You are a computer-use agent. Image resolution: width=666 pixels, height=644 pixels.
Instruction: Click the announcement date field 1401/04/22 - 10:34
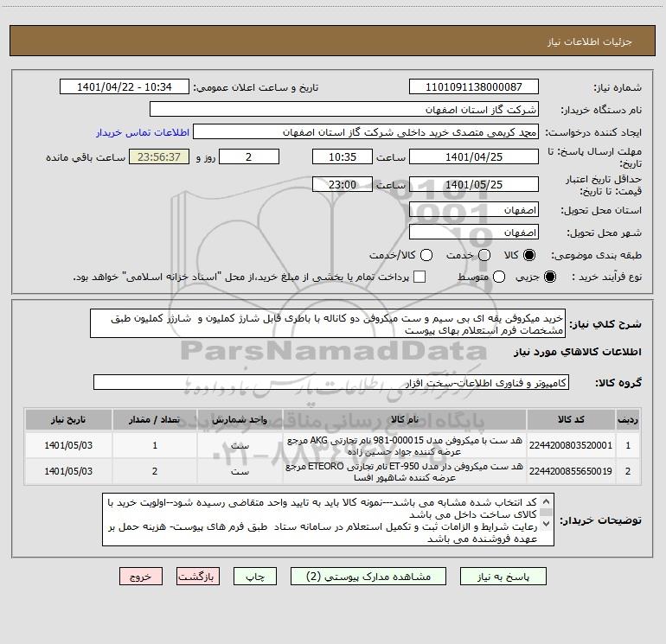125,86
